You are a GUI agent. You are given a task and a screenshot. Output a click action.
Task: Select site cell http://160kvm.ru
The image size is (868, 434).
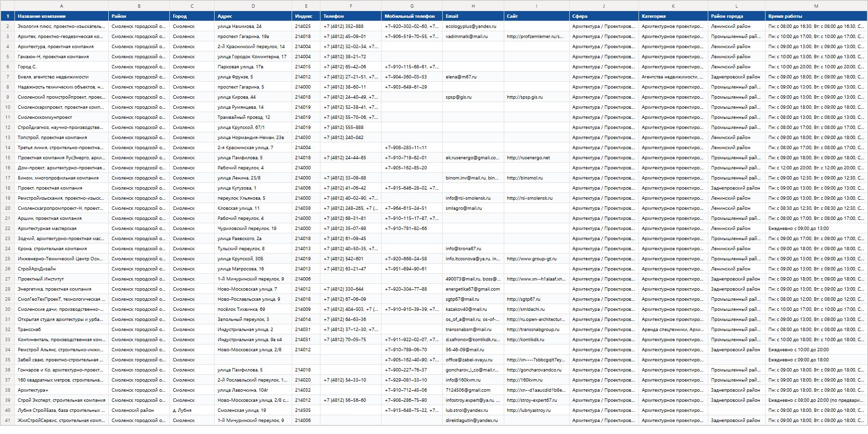[536, 380]
